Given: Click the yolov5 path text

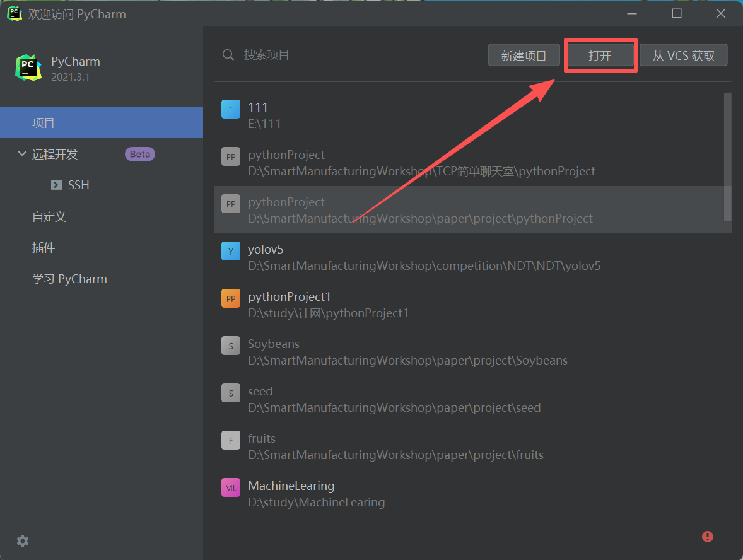Looking at the screenshot, I should [424, 265].
